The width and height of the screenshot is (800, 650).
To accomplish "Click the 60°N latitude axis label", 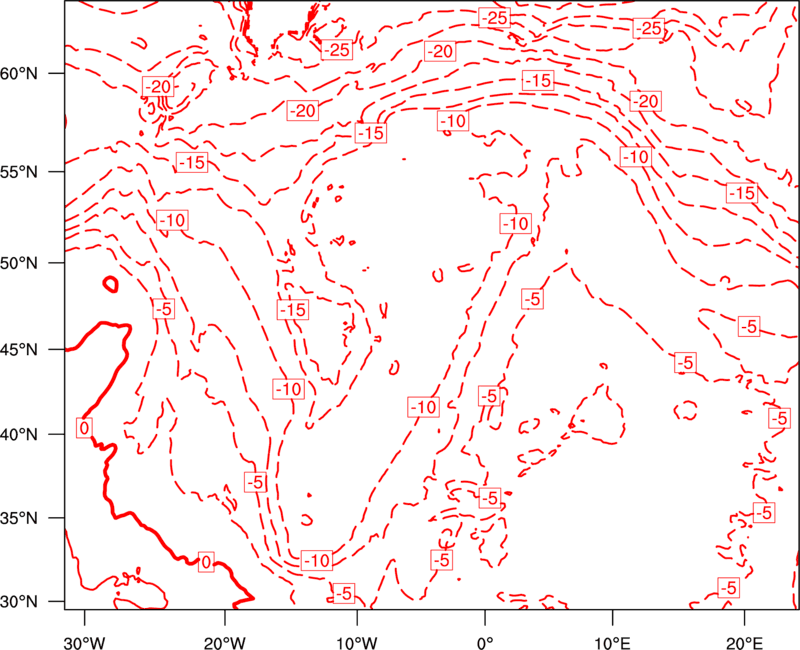I will click(x=19, y=73).
